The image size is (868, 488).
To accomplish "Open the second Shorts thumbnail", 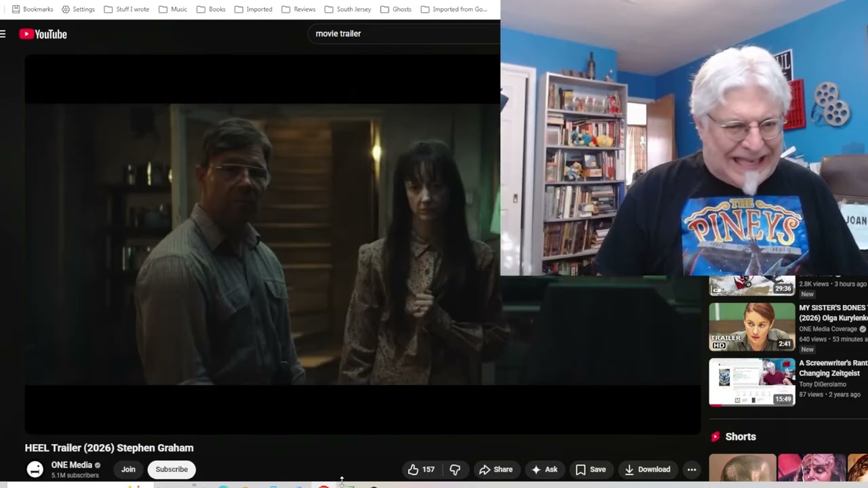I will [812, 468].
